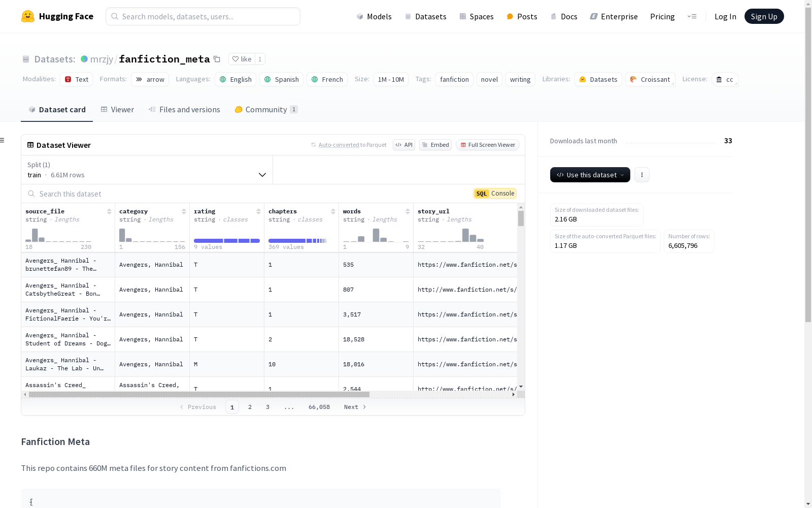Click the novel tag
Viewport: 812px width, 508px height.
489,79
